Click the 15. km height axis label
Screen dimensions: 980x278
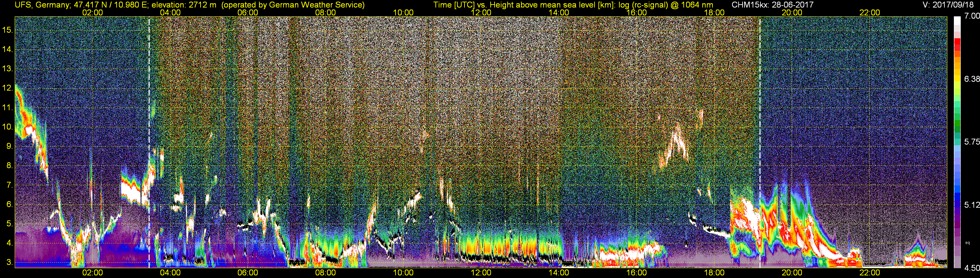click(x=8, y=30)
